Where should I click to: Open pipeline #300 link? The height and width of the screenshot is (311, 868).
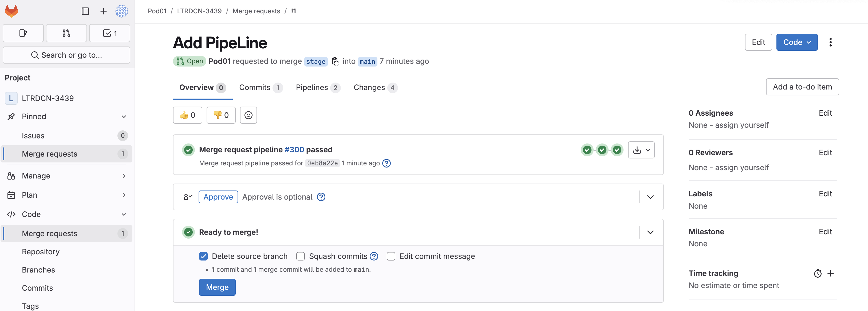pos(294,150)
